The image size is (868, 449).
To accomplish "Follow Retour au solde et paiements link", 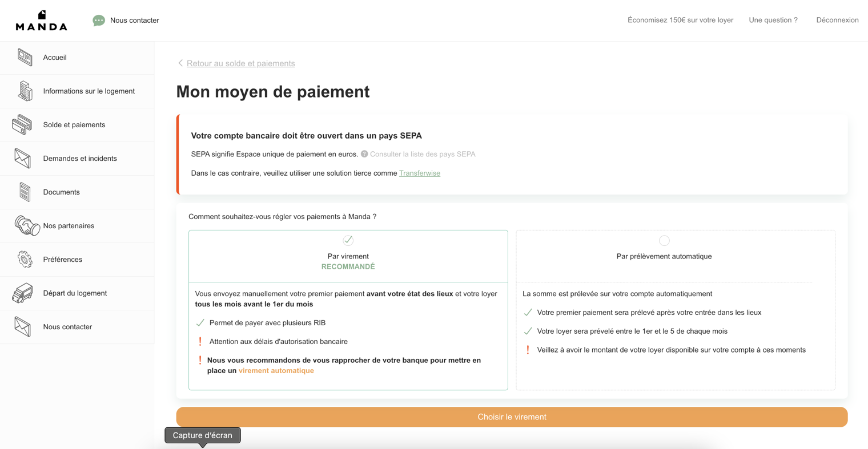I will 240,63.
